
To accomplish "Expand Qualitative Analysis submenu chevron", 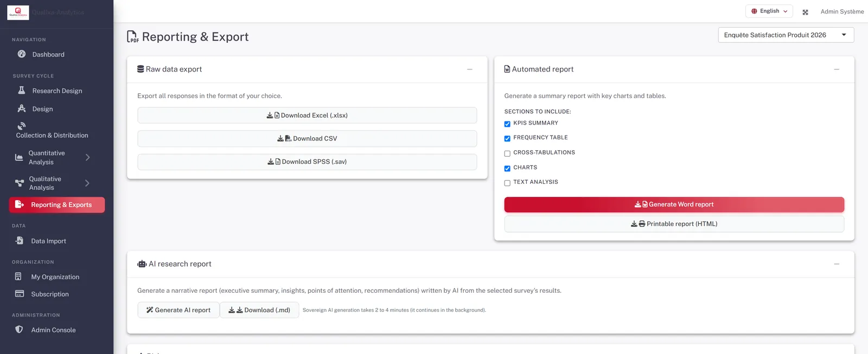I will point(87,183).
